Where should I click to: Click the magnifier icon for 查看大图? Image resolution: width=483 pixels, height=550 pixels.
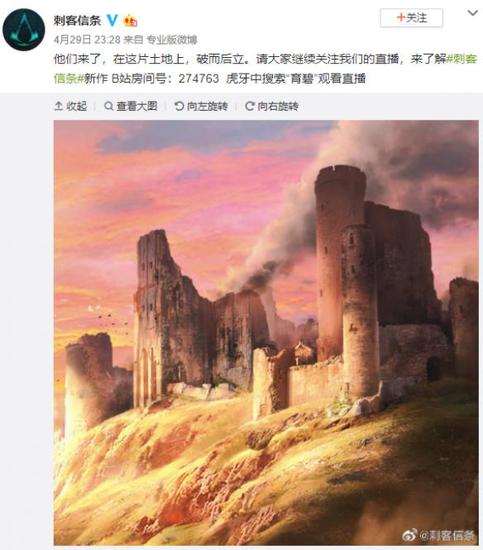pyautogui.click(x=109, y=106)
